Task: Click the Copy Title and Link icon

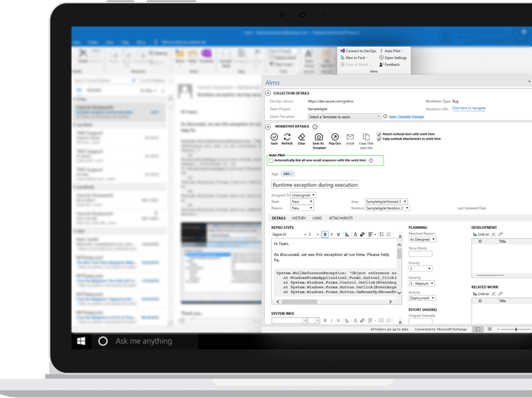Action: click(366, 138)
